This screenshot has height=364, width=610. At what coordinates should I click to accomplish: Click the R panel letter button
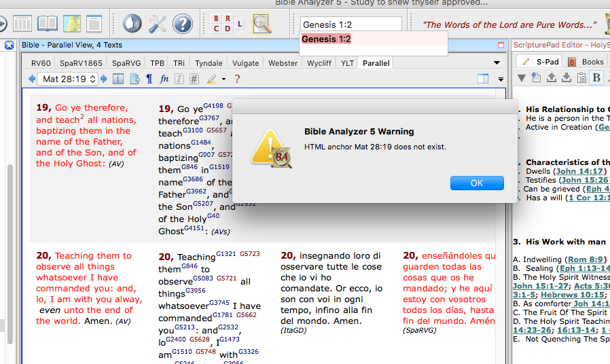[x=228, y=18]
